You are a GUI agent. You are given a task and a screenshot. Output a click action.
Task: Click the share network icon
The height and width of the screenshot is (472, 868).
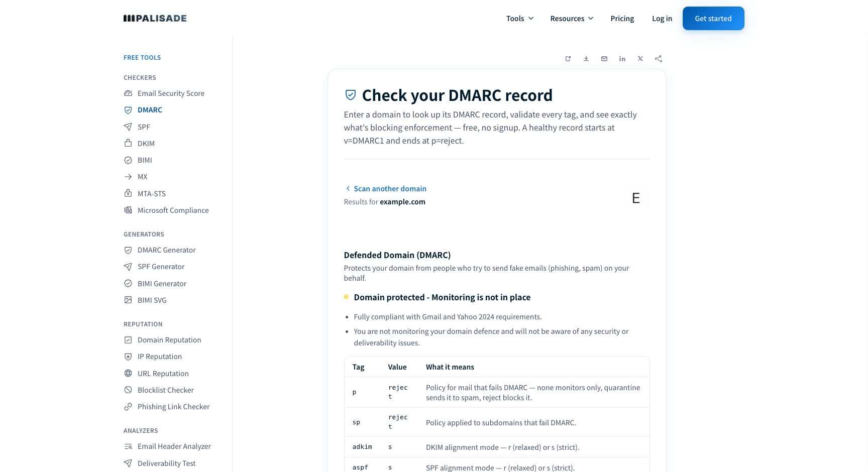[659, 59]
